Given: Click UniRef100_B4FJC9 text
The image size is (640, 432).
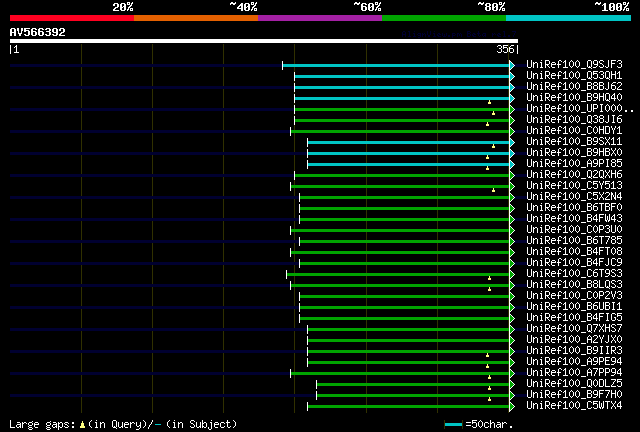Looking at the screenshot, I should [574, 263].
